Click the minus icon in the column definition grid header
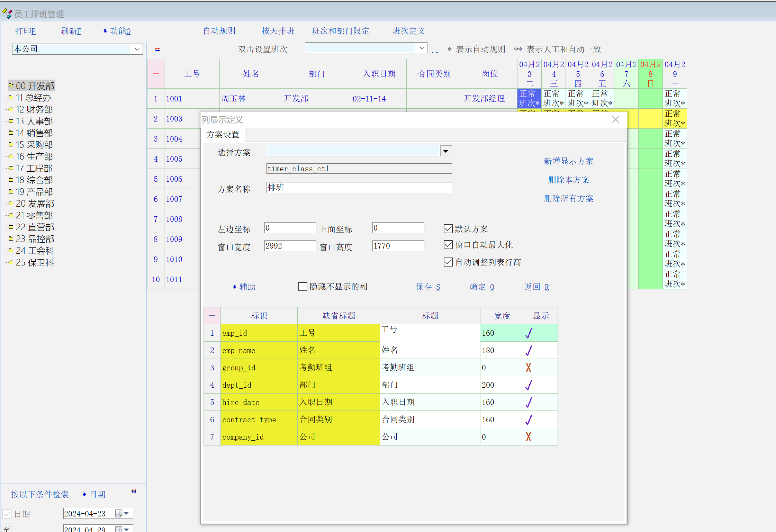 [x=212, y=316]
